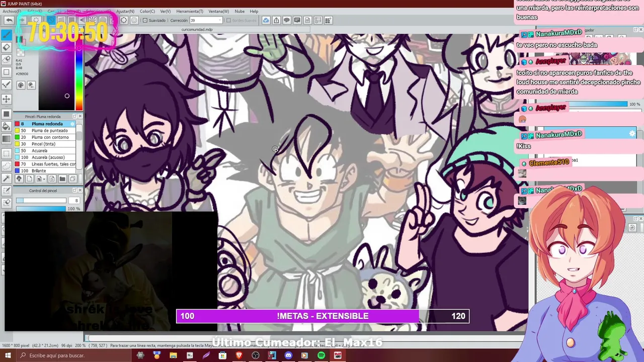Click the transparent color swatch
This screenshot has height=362, width=644.
pos(21,52)
